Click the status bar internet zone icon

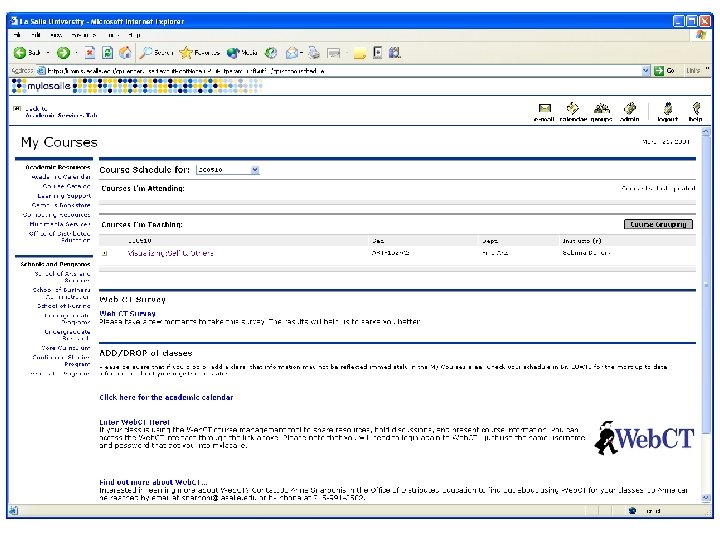click(632, 511)
